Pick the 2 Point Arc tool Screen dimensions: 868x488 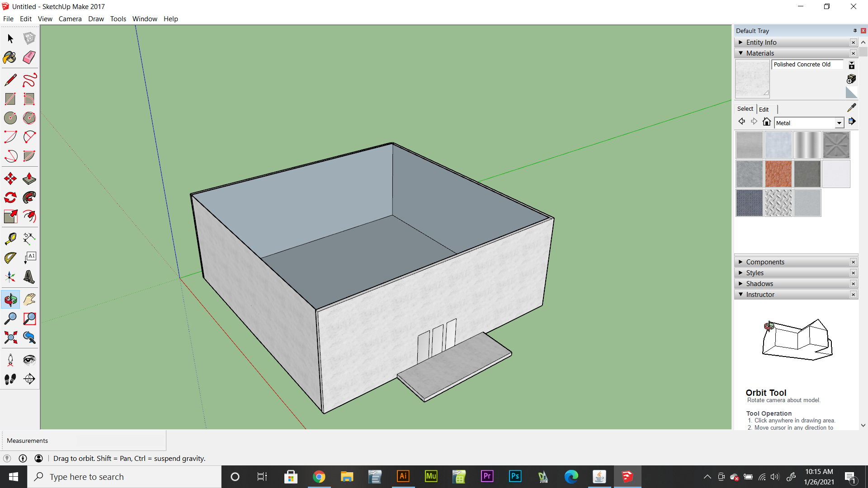(x=29, y=137)
